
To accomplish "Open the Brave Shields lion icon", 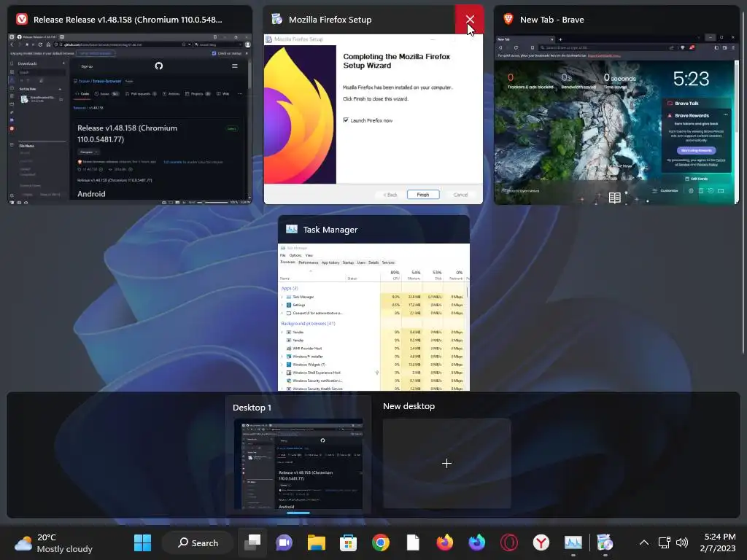I will click(683, 47).
